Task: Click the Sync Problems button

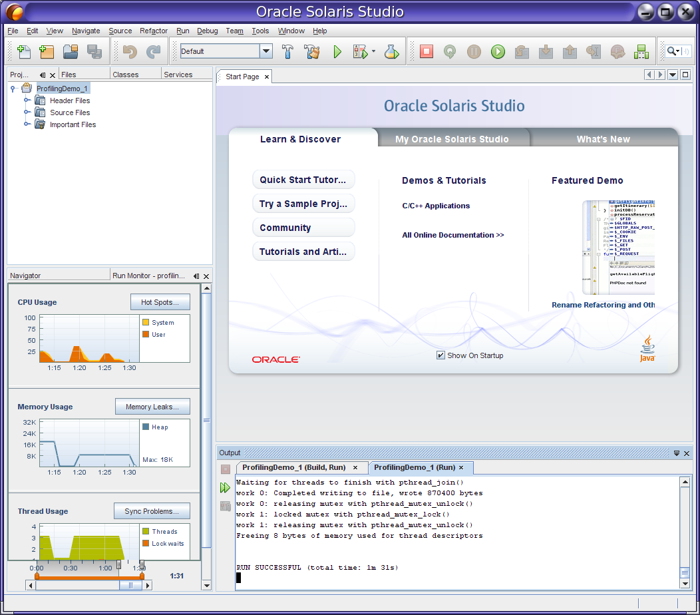Action: click(152, 511)
